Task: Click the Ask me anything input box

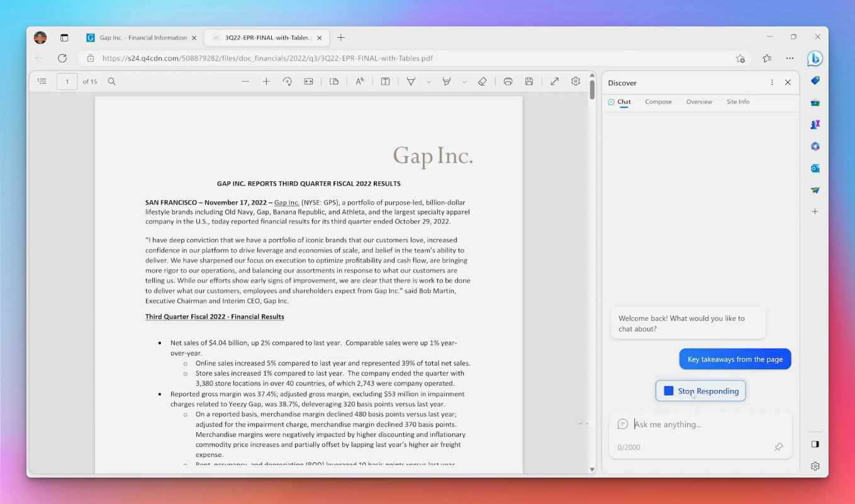Action: click(x=700, y=424)
